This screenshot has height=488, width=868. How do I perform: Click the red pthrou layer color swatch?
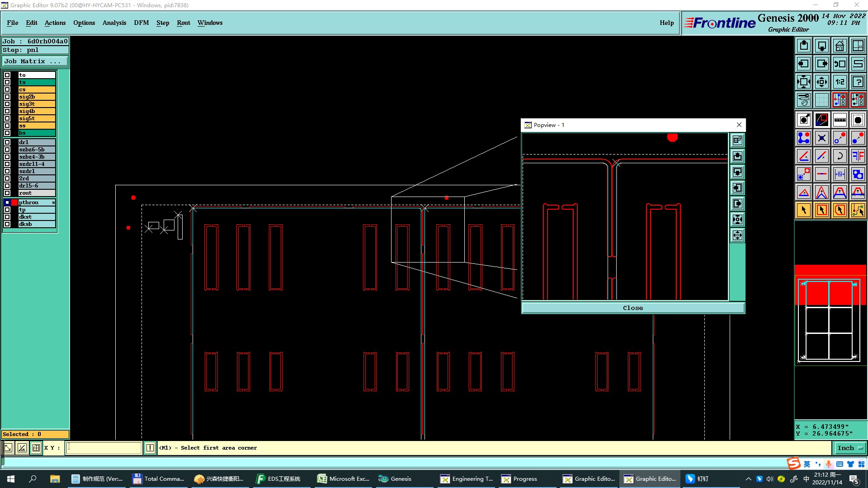pos(14,202)
